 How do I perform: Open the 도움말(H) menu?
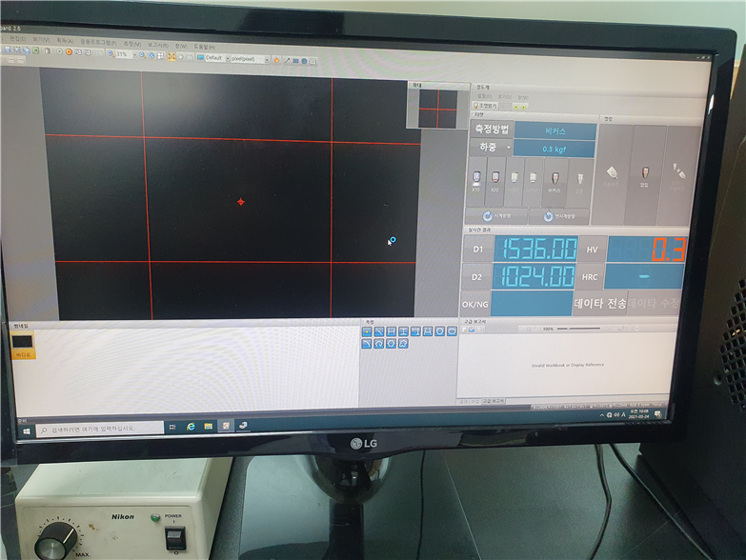tap(204, 47)
